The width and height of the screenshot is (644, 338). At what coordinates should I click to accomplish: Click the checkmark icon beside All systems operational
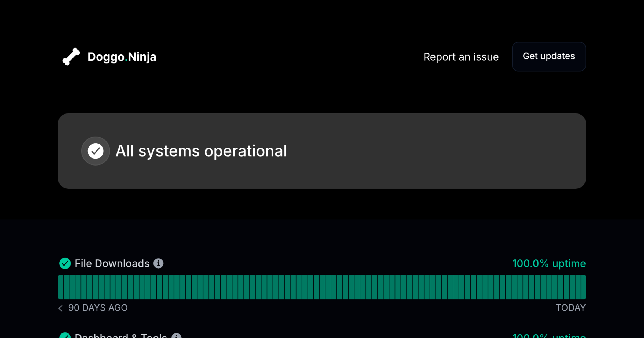point(96,151)
